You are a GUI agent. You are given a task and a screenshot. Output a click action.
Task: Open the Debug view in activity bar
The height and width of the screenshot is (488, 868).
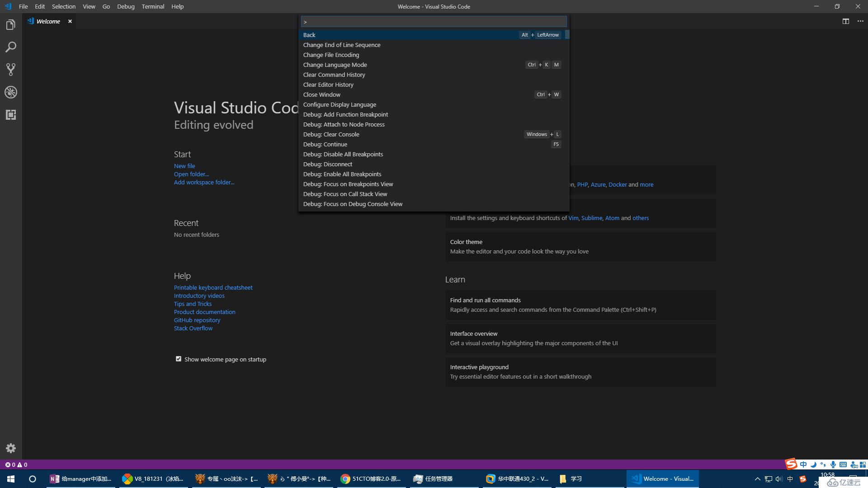pyautogui.click(x=11, y=92)
